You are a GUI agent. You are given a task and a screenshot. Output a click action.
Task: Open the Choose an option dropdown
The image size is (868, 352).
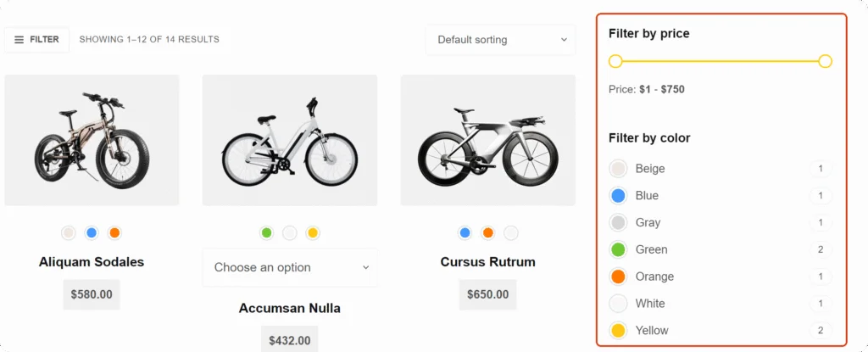pyautogui.click(x=290, y=267)
